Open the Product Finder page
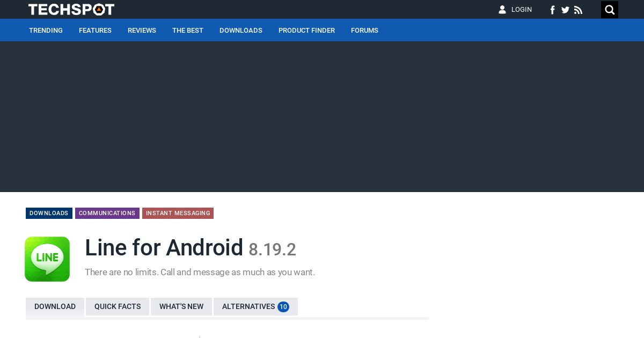This screenshot has height=338, width=644. click(x=306, y=31)
